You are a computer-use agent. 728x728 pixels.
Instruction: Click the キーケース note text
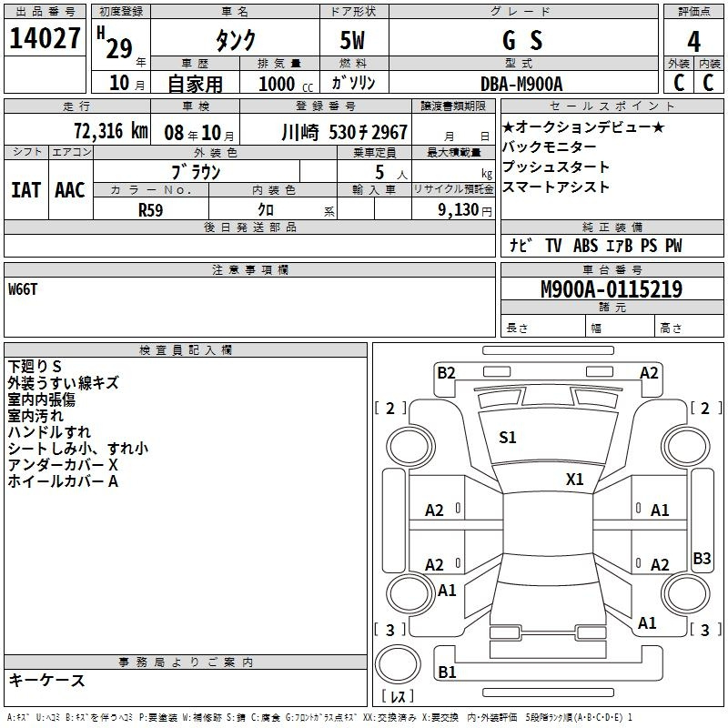point(46,681)
